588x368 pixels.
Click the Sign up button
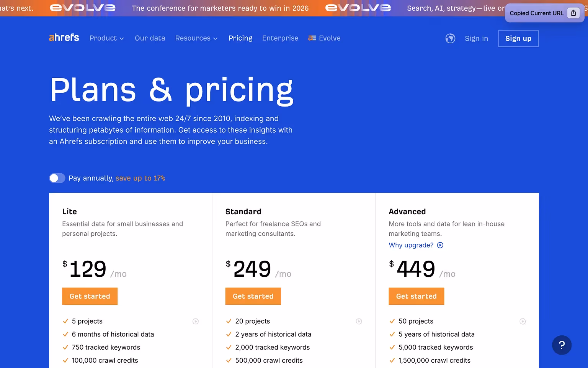pos(518,38)
